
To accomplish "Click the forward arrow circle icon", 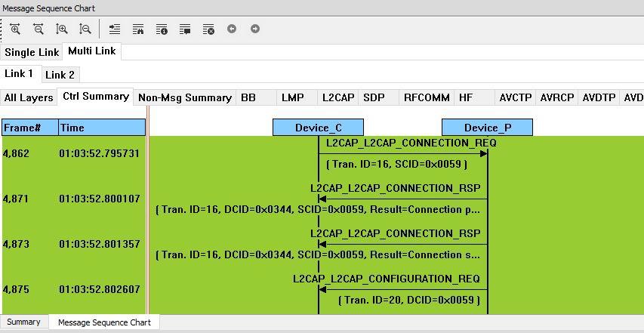I will [x=255, y=29].
